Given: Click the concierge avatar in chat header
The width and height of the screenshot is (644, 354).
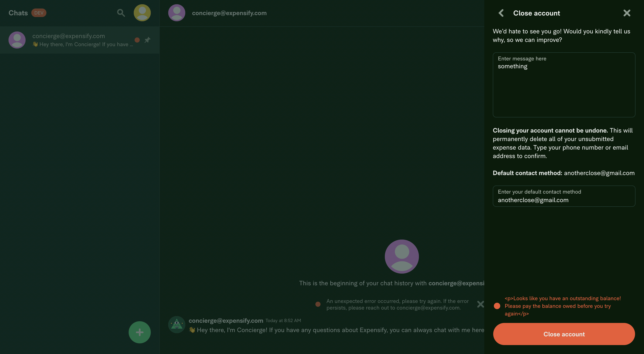Looking at the screenshot, I should click(x=177, y=13).
